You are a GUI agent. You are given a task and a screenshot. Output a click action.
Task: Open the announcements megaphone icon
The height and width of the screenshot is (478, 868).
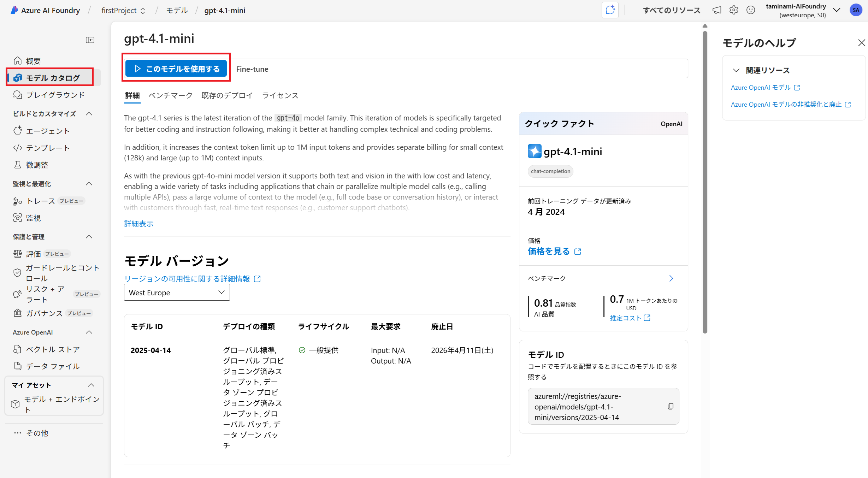(717, 10)
